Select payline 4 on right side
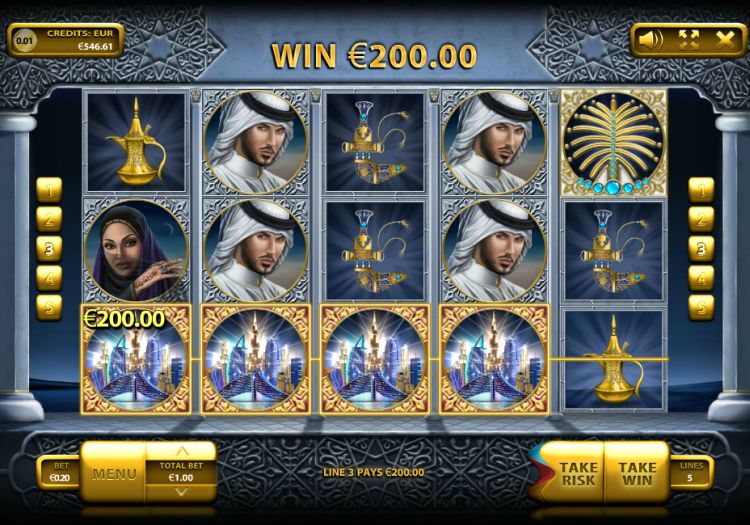The image size is (750, 525). (x=701, y=278)
